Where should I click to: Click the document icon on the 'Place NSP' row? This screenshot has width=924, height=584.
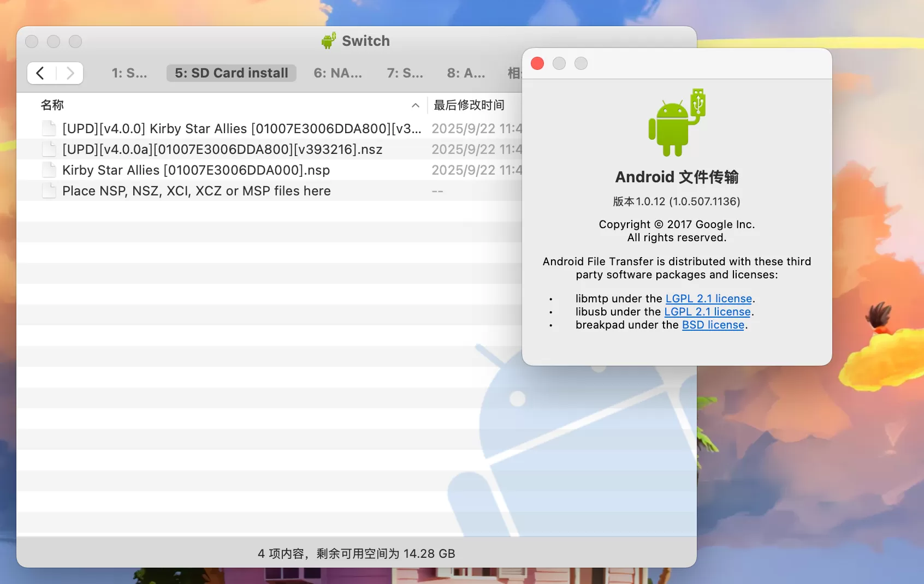49,190
